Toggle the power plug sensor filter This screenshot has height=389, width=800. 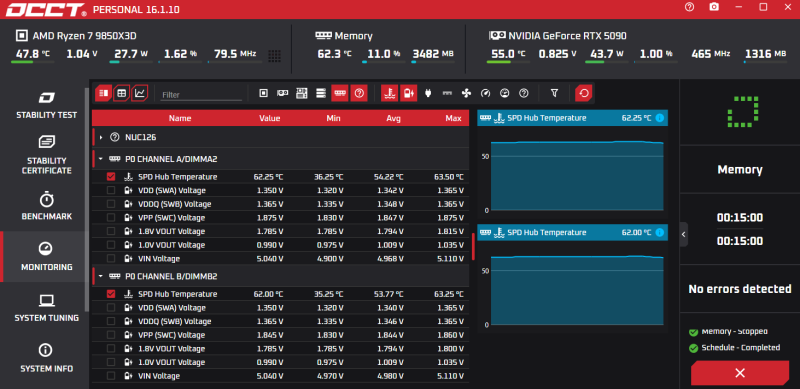[x=428, y=93]
